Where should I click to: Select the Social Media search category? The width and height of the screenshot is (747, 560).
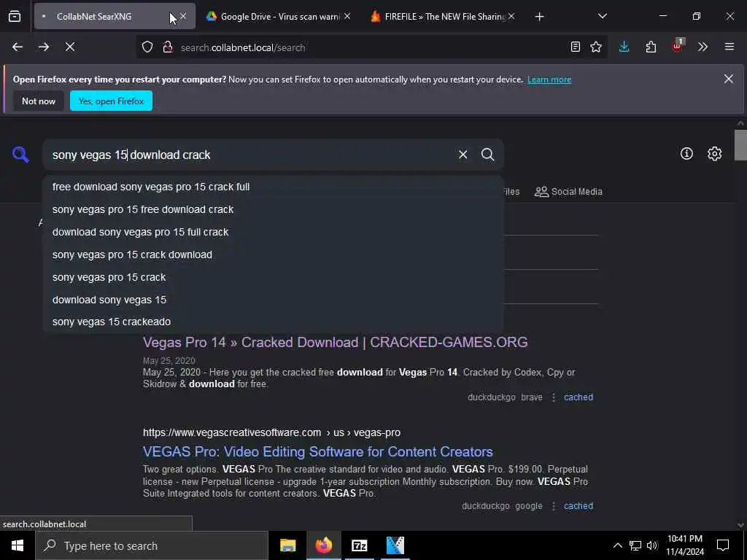click(x=568, y=192)
